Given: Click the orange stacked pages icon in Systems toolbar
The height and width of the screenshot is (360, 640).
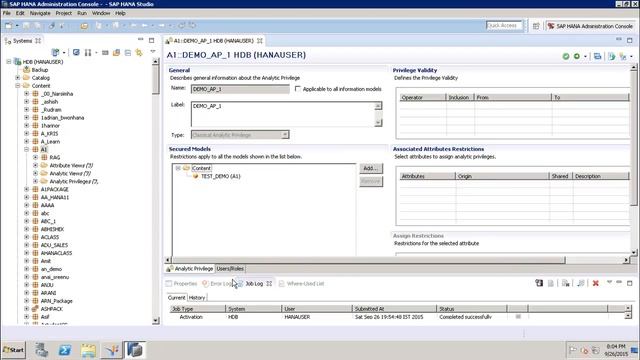Looking at the screenshot, I should [116, 52].
